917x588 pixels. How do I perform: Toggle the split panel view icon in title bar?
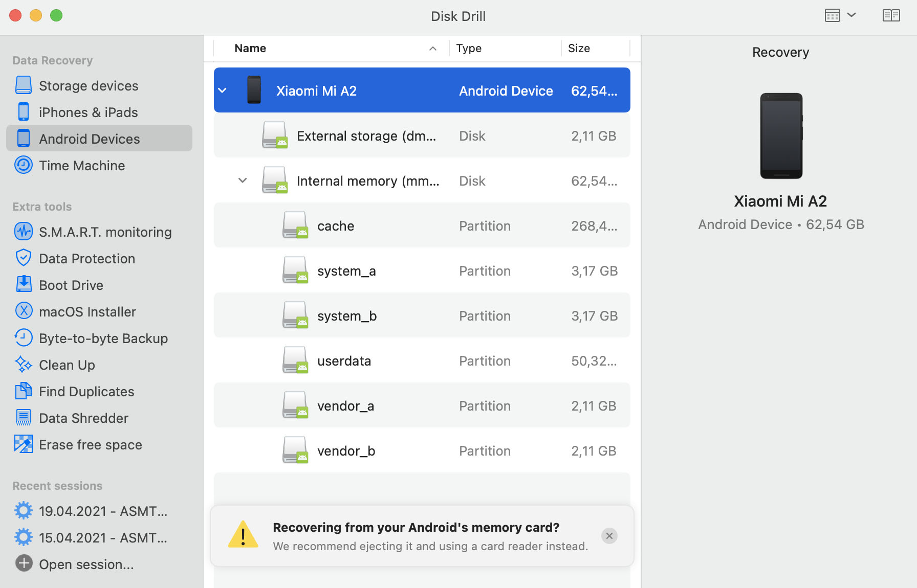point(891,15)
